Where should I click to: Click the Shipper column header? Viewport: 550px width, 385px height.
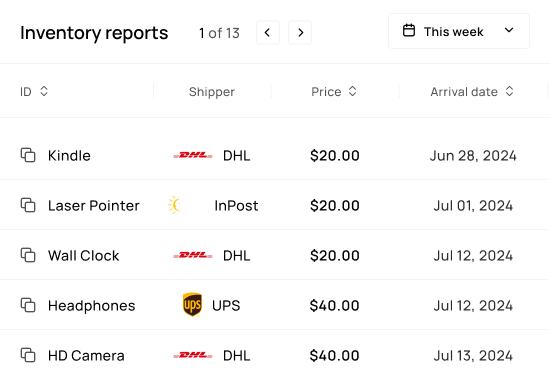[212, 92]
